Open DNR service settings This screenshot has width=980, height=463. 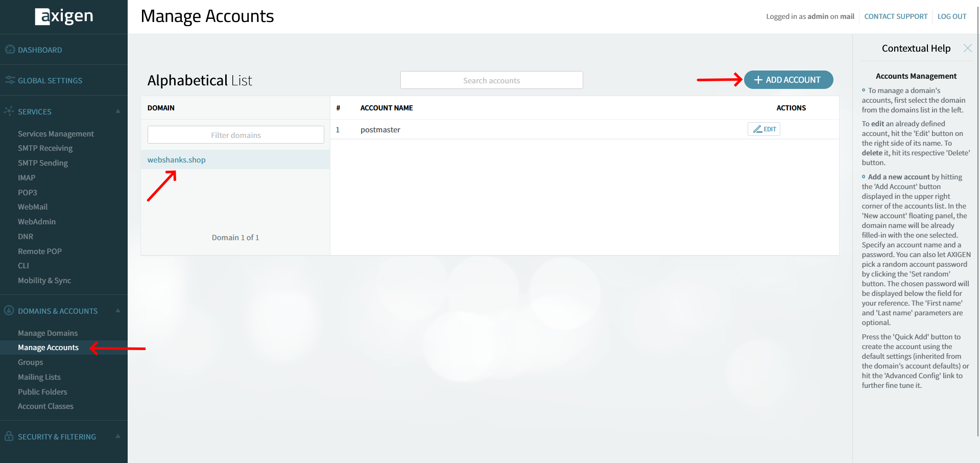coord(26,237)
